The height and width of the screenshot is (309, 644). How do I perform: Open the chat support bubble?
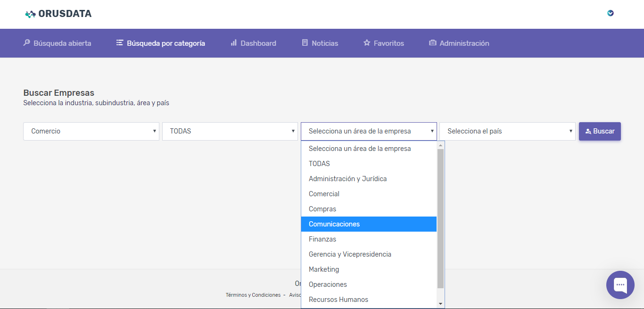620,284
